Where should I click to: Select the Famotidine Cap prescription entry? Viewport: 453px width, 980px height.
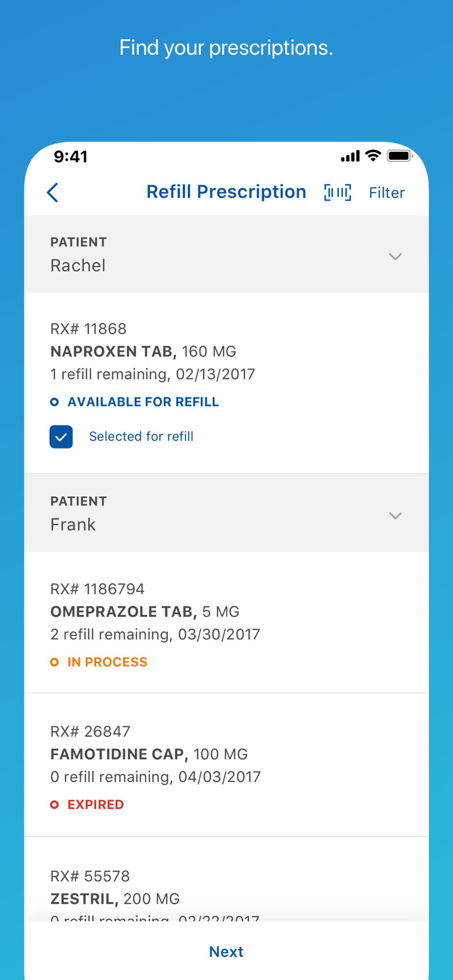(x=149, y=754)
